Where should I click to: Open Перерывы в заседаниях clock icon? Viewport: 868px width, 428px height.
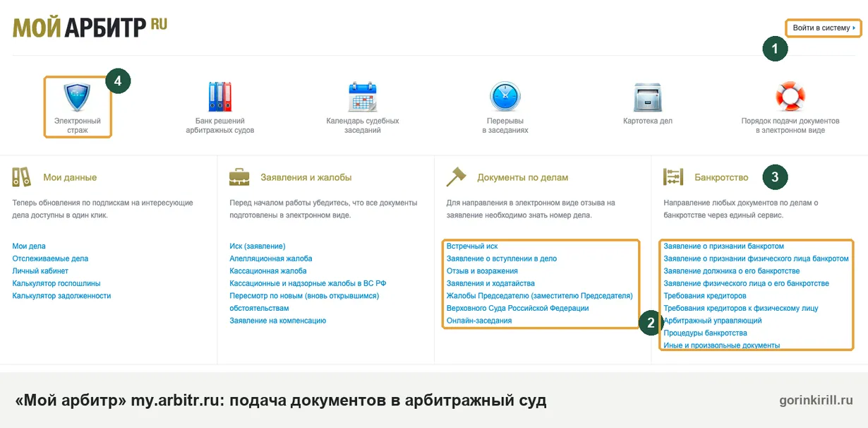click(505, 97)
